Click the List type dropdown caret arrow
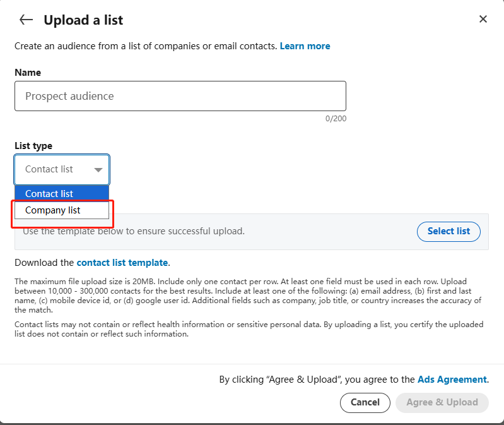Viewport: 504px width, 425px height. (x=98, y=170)
